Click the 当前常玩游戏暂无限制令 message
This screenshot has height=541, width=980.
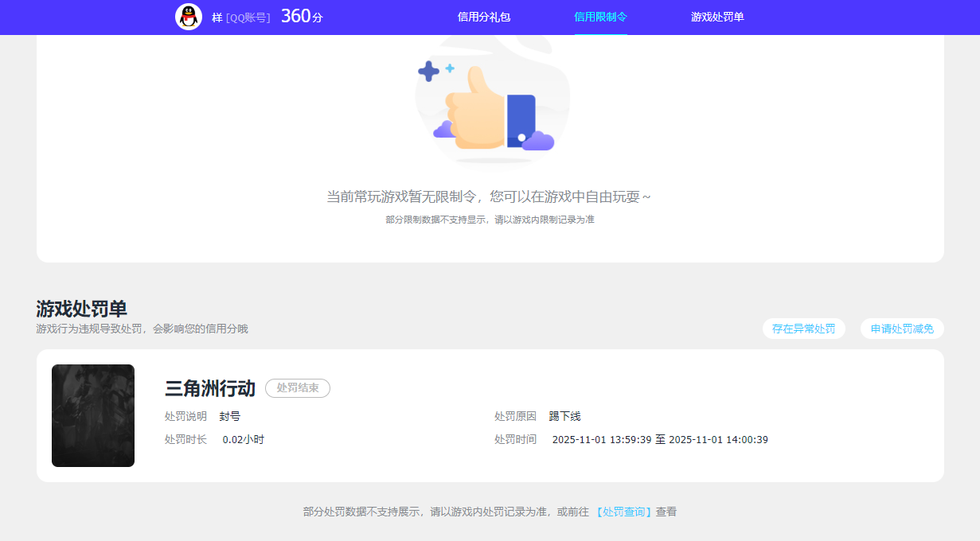pyautogui.click(x=490, y=196)
